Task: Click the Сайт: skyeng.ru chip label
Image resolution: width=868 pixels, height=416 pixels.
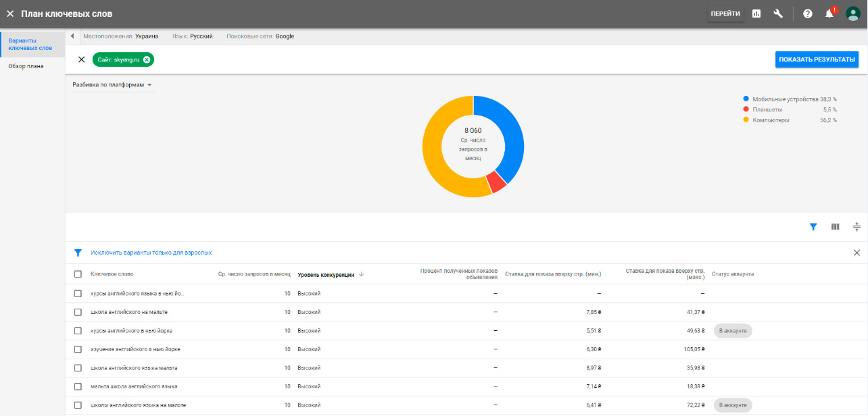Action: point(118,59)
